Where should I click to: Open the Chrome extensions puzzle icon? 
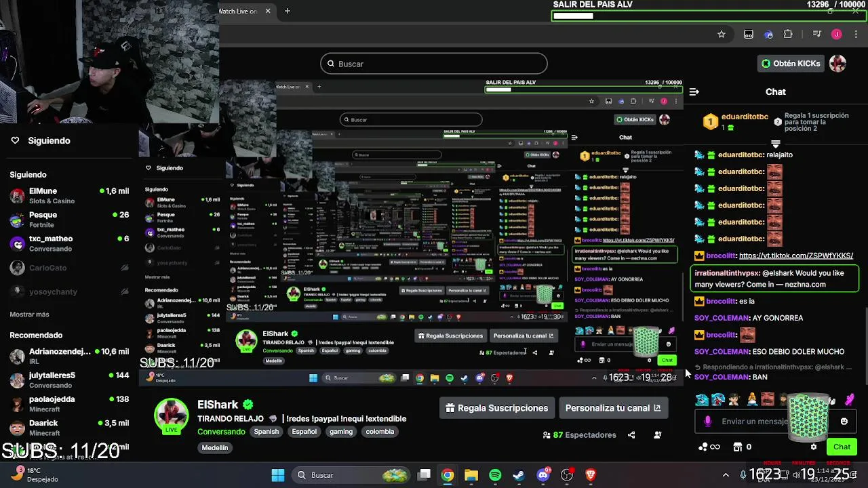coord(788,35)
